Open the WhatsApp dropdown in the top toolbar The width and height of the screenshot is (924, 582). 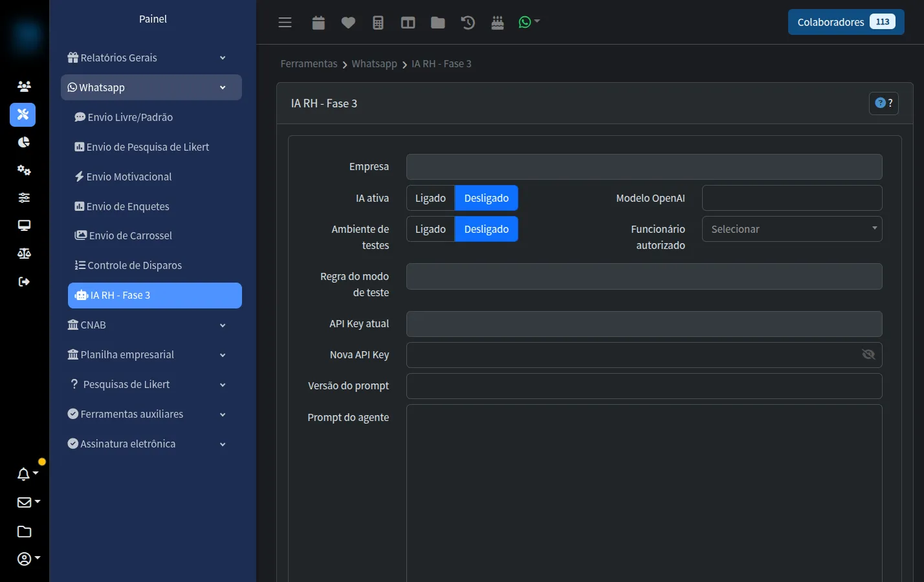pos(529,23)
